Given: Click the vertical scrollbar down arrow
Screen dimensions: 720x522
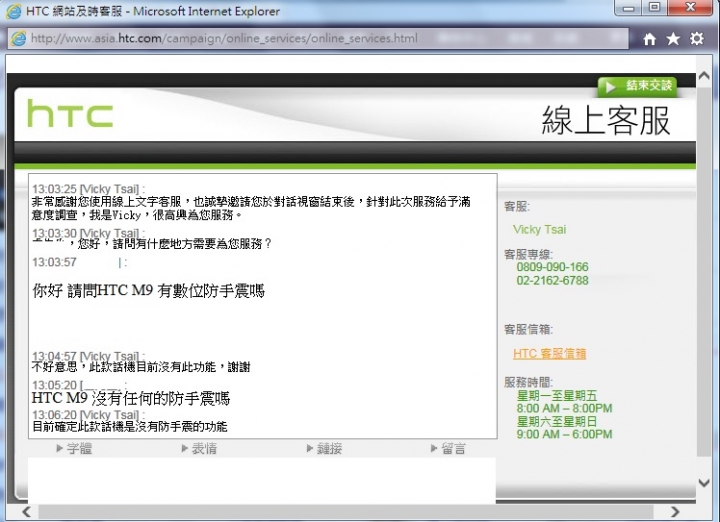Looking at the screenshot, I should 704,483.
